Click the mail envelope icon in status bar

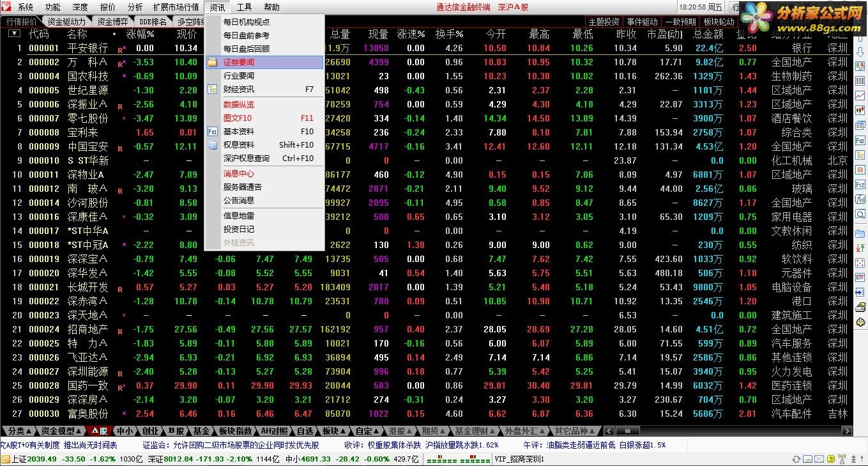(x=820, y=459)
